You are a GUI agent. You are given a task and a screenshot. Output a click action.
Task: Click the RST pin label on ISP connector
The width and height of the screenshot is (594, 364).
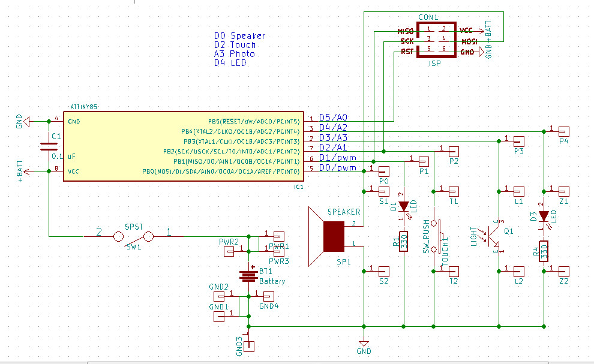pyautogui.click(x=407, y=52)
